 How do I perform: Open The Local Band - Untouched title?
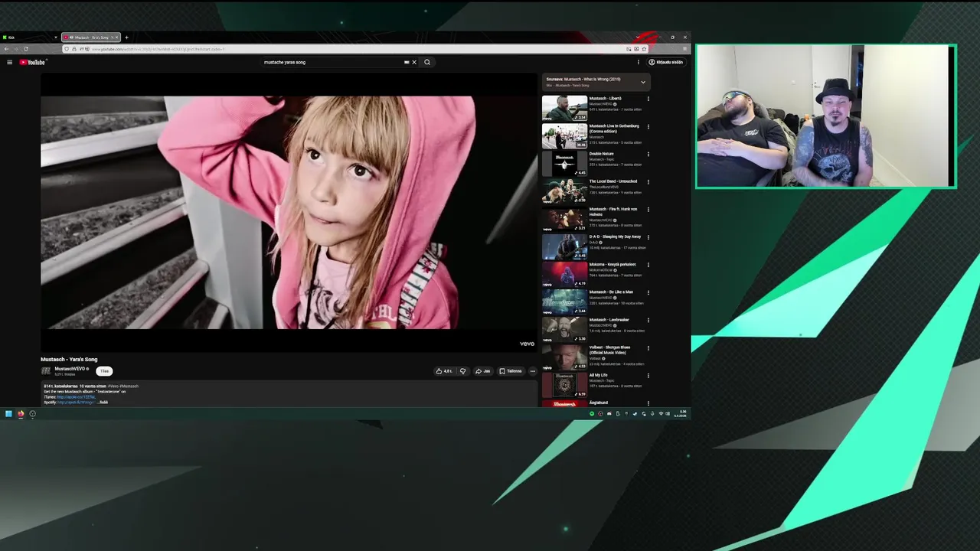click(x=612, y=181)
